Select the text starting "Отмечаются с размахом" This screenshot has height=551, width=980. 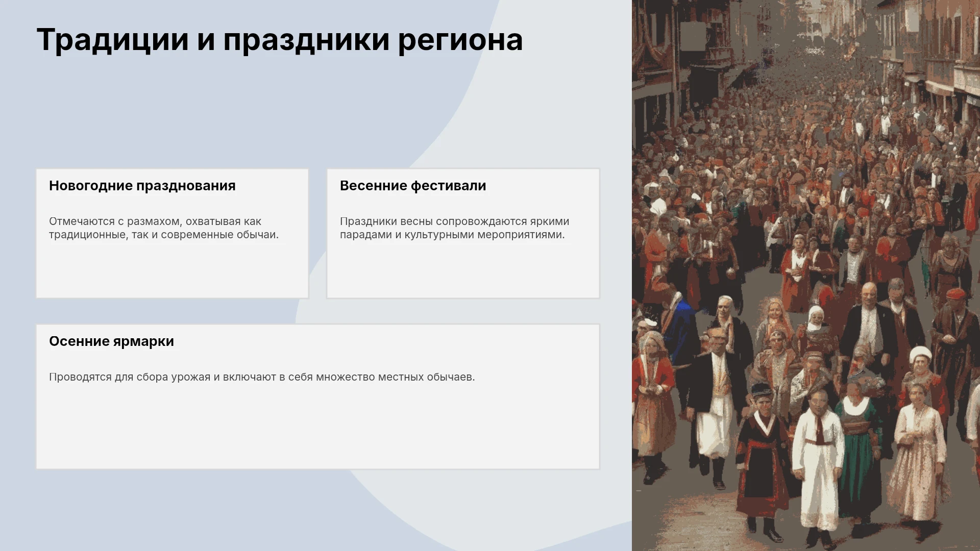tap(164, 228)
